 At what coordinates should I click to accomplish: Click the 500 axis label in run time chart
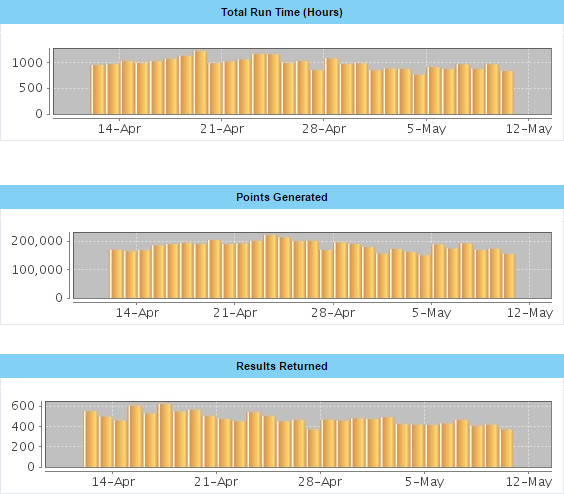click(31, 88)
